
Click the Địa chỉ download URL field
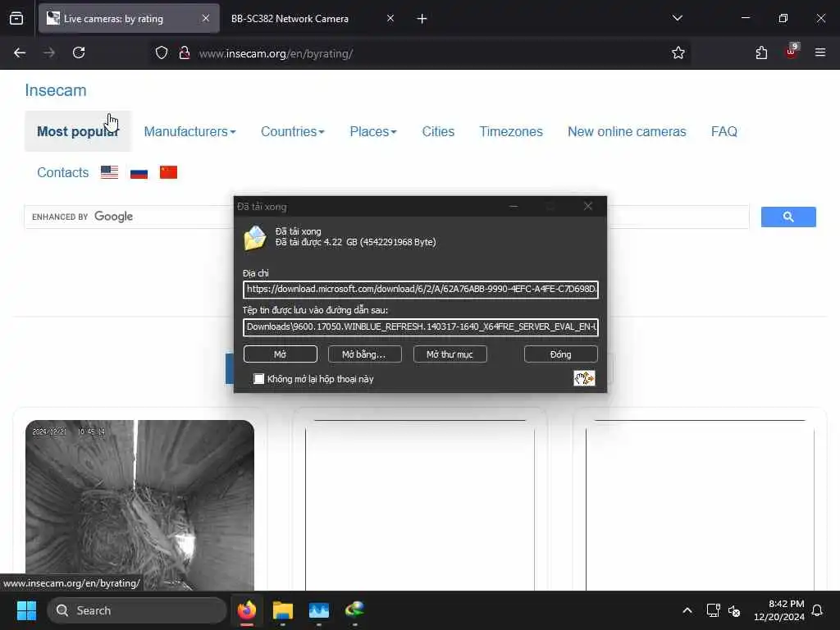(x=421, y=290)
